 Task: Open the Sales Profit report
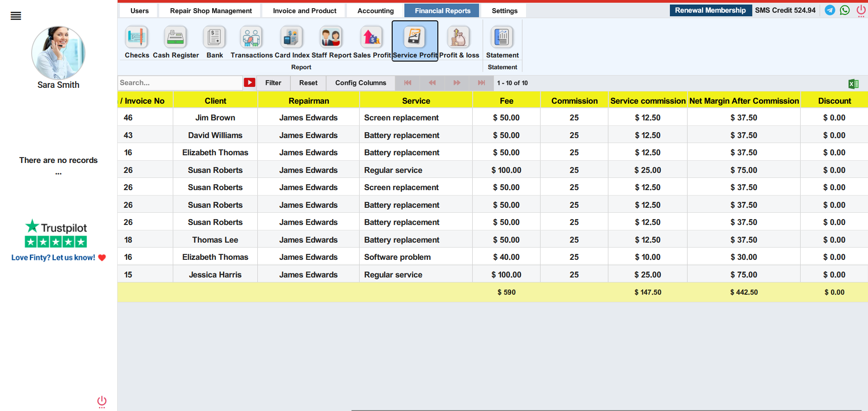(371, 38)
